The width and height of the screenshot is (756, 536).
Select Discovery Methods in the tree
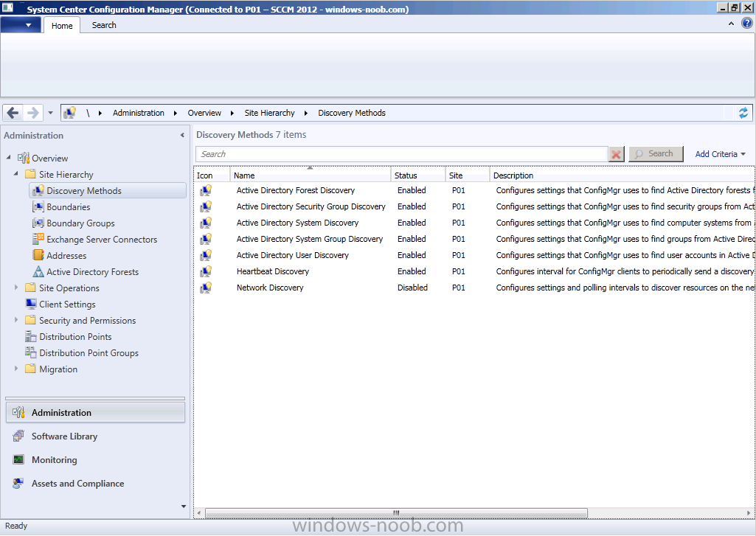[x=108, y=191]
